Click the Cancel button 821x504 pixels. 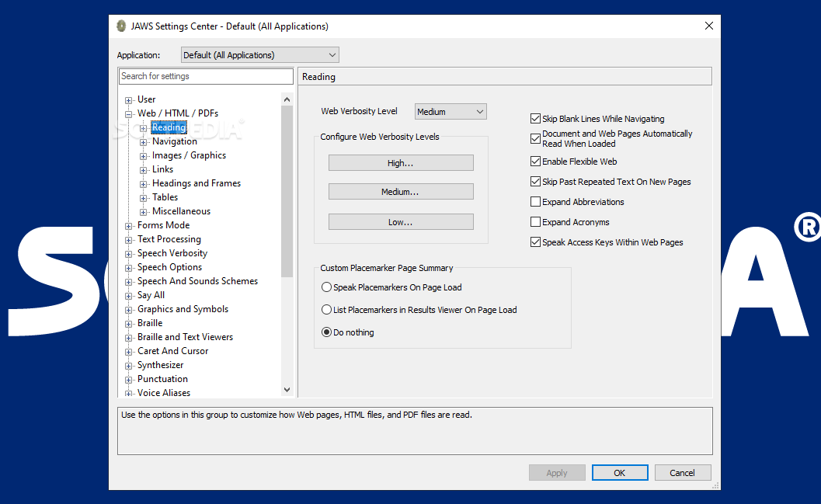pos(683,473)
